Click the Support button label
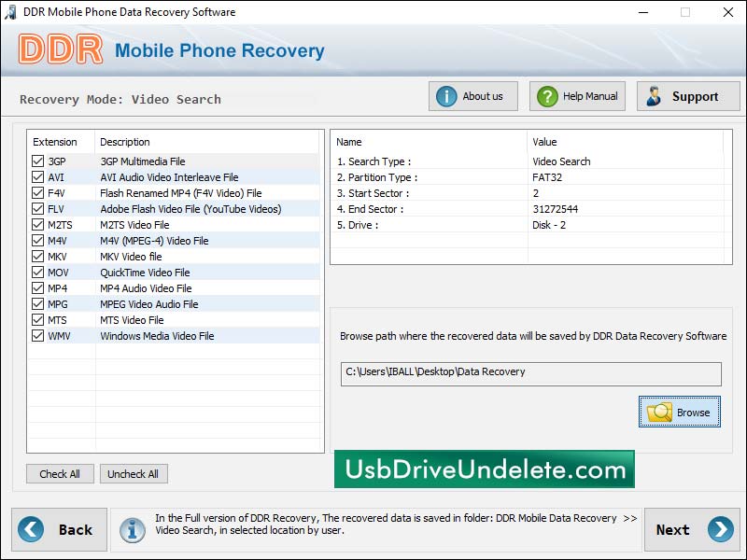Image resolution: width=747 pixels, height=560 pixels. [695, 97]
